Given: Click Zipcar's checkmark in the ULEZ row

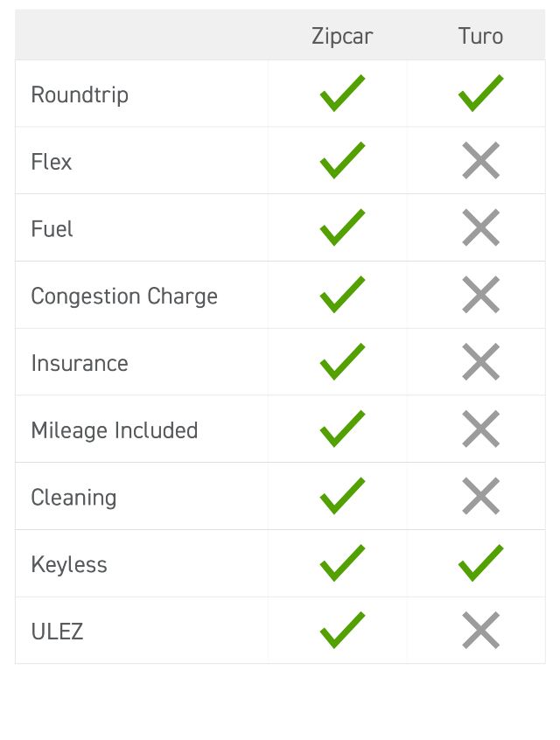Looking at the screenshot, I should (x=342, y=631).
